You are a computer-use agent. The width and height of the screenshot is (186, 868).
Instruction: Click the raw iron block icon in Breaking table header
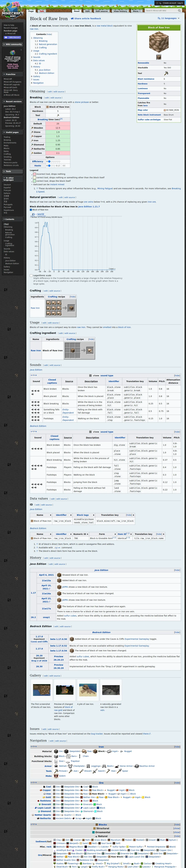48,107
